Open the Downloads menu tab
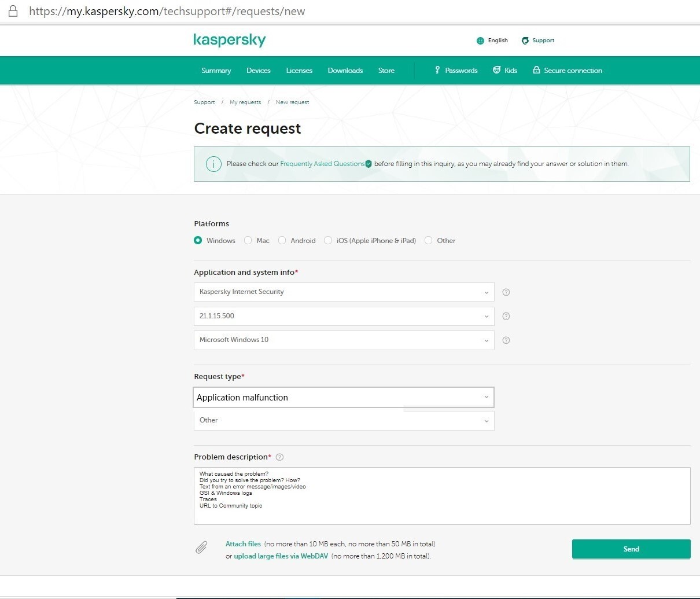 [345, 71]
